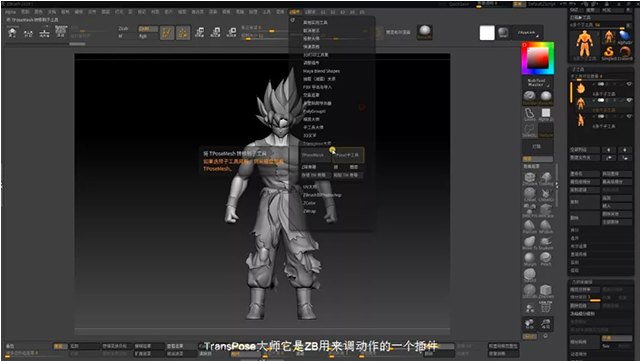
Task: Flip the hair subtool's pill toggle switch
Action: pyautogui.click(x=601, y=84)
